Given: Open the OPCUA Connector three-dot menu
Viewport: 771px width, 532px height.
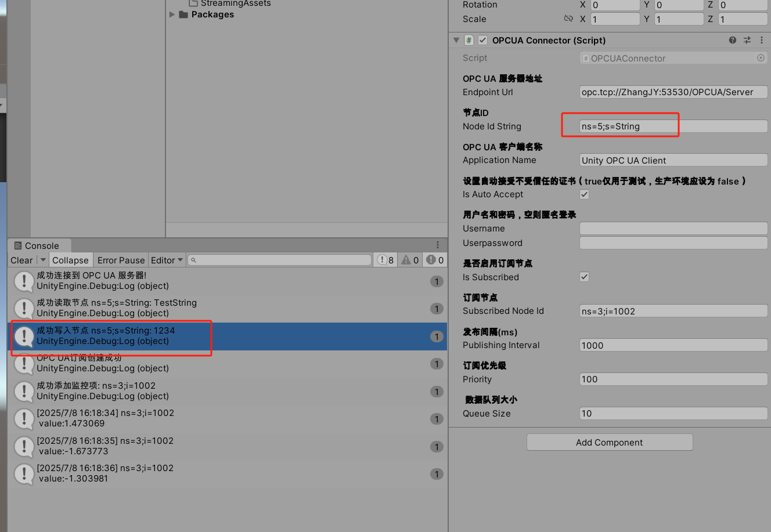Looking at the screenshot, I should pos(762,40).
